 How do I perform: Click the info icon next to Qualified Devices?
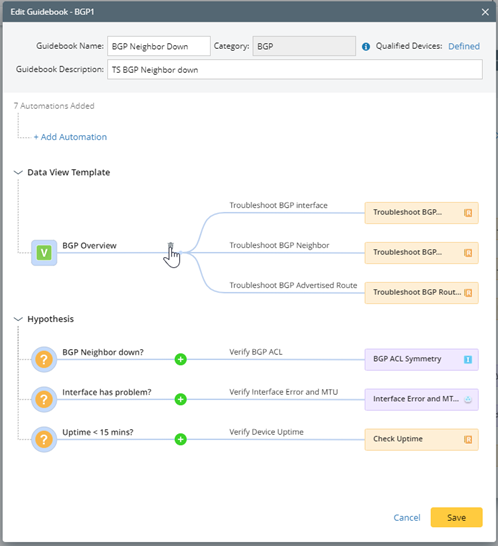pyautogui.click(x=366, y=47)
